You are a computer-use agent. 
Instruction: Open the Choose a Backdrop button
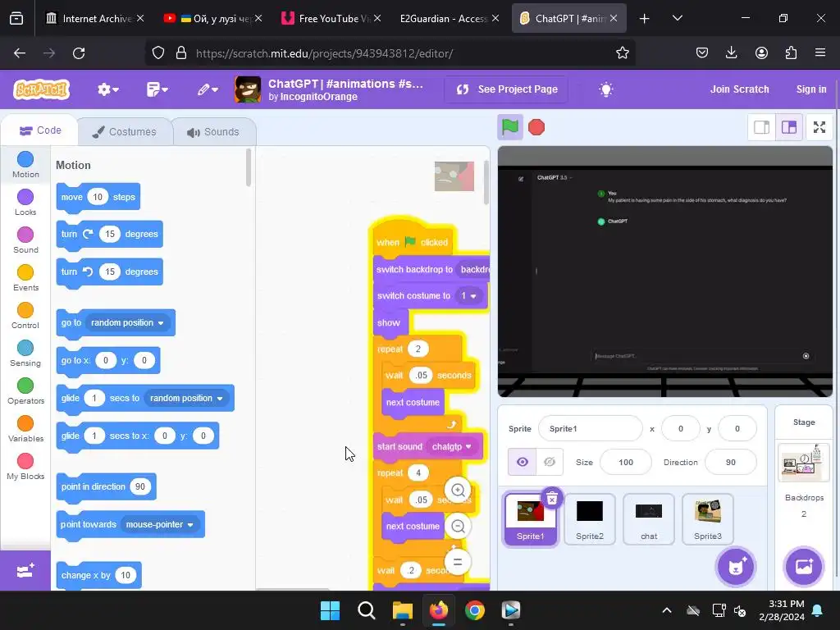click(x=804, y=566)
